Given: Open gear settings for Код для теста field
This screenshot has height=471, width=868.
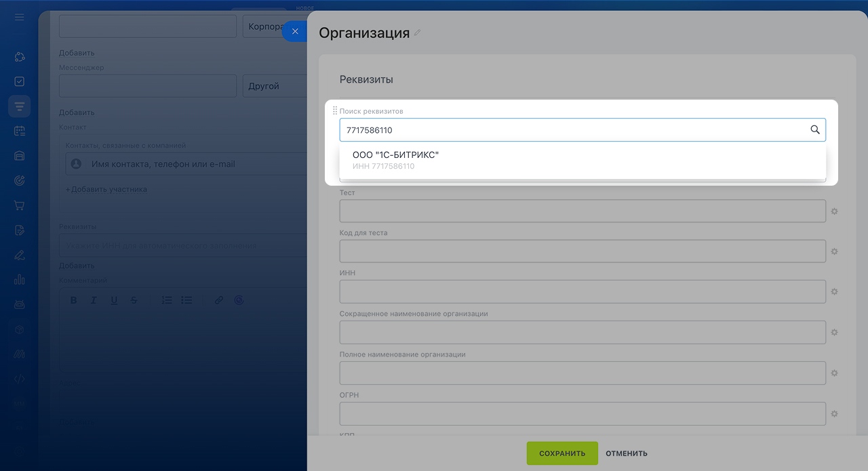Looking at the screenshot, I should (x=835, y=251).
